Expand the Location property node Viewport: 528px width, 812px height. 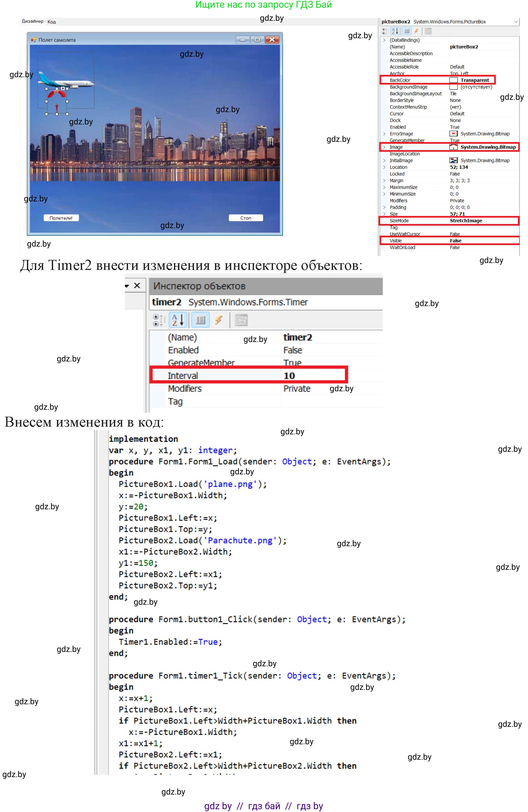click(x=384, y=167)
